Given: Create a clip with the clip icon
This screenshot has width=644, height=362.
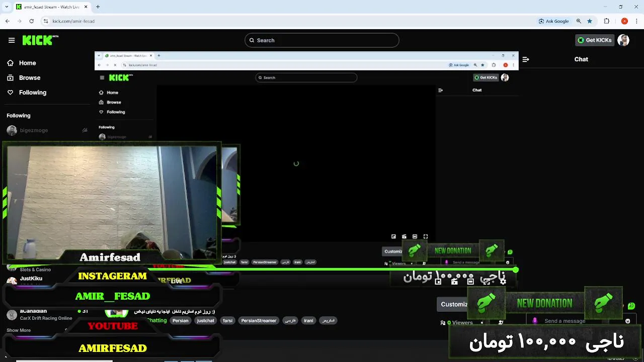Looking at the screenshot, I should (x=454, y=282).
